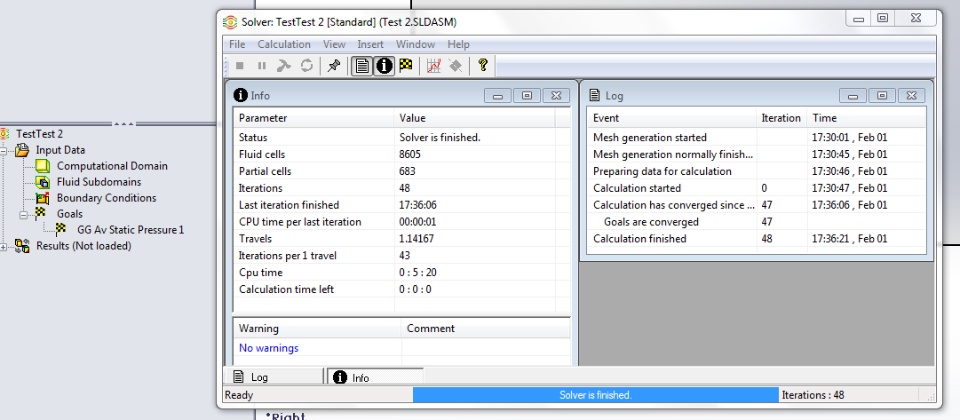Open the View menu

(x=334, y=44)
